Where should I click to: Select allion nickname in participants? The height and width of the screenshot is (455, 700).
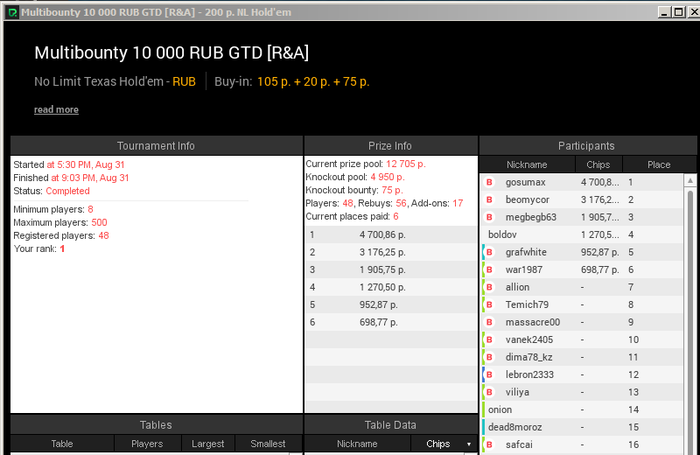click(517, 287)
